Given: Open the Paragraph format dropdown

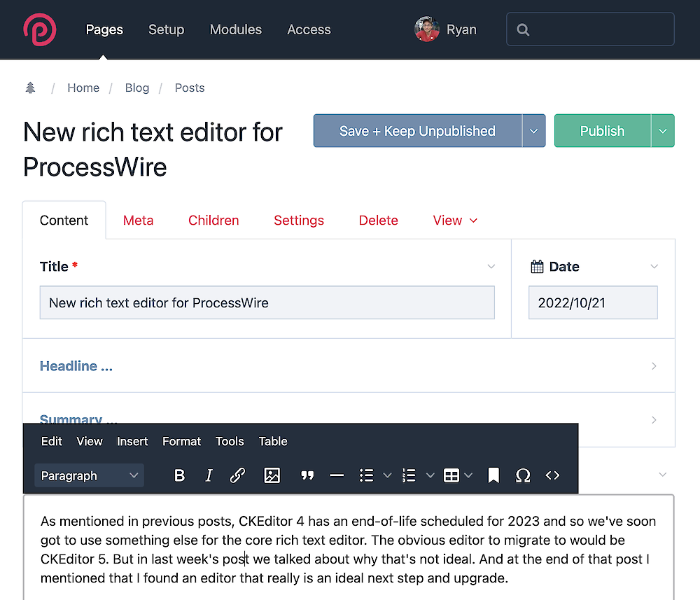Looking at the screenshot, I should (x=90, y=475).
